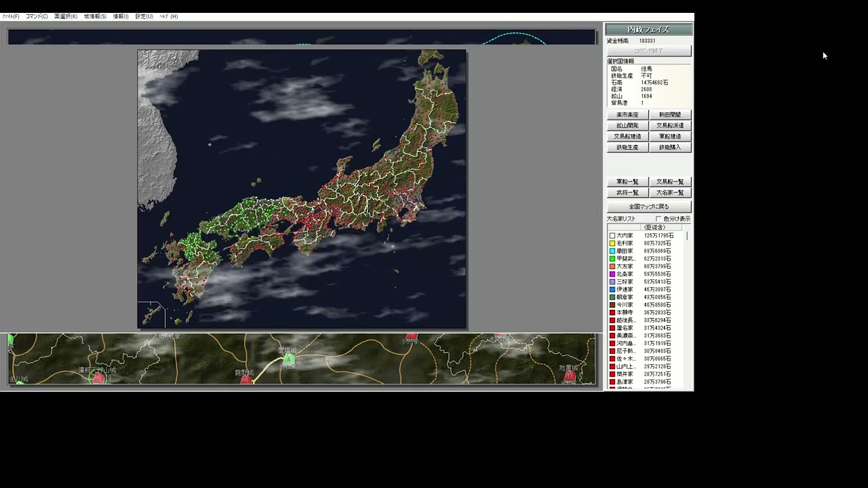The image size is (868, 488).
Task: Click the 楽市楽座 command button
Action: [627, 115]
